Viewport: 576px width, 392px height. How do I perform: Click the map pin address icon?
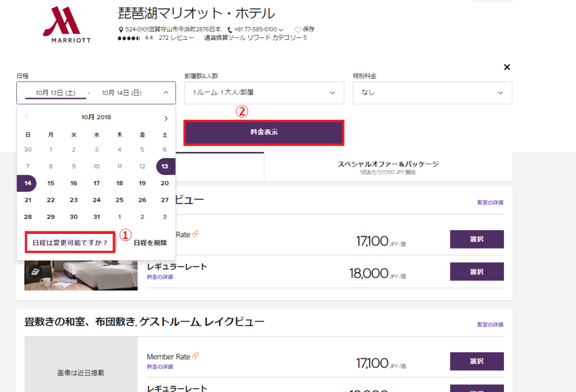click(x=121, y=29)
